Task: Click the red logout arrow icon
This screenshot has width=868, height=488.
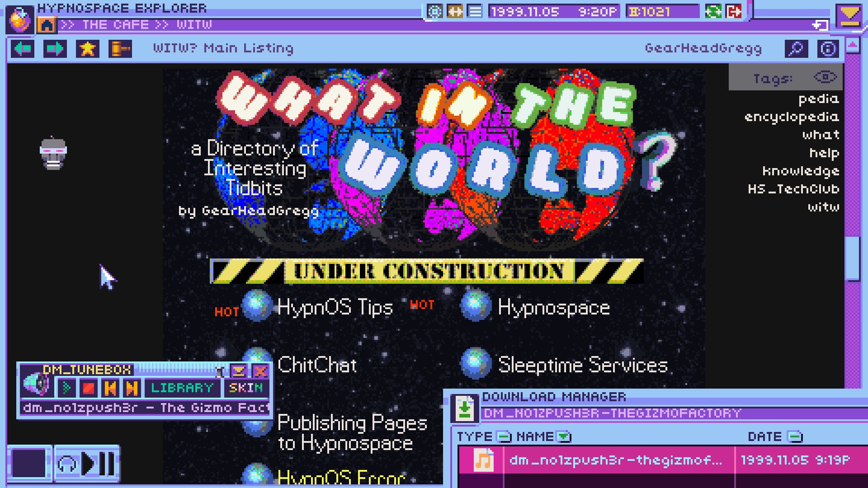Action: (x=734, y=11)
